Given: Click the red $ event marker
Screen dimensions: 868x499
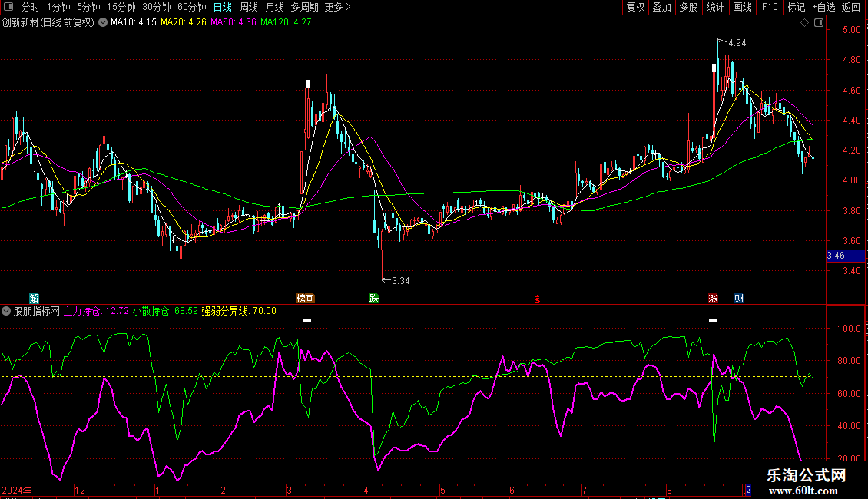Looking at the screenshot, I should point(538,299).
